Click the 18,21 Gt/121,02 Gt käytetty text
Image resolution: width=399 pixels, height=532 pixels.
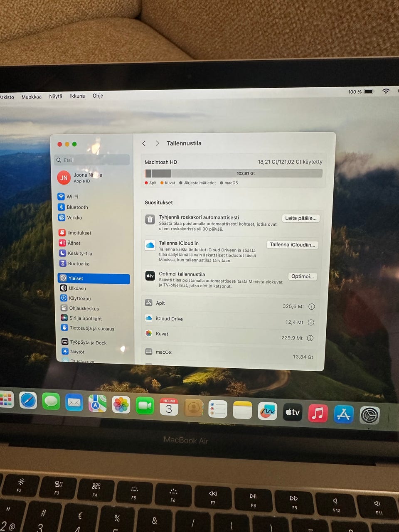(290, 162)
